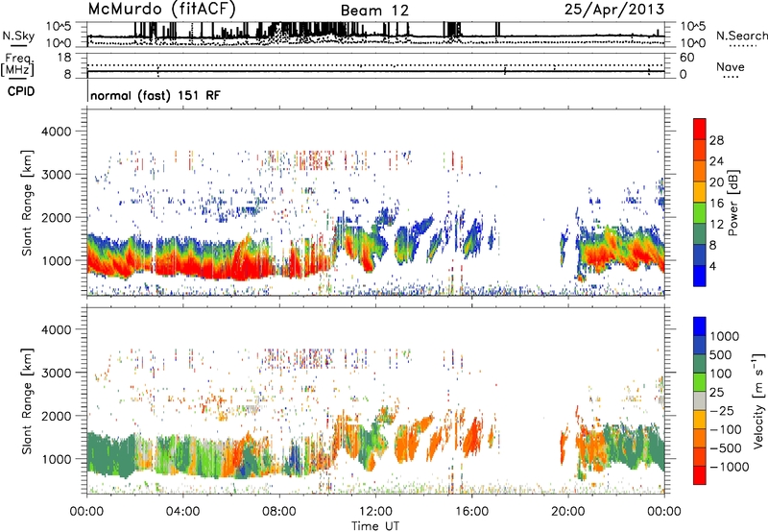The height and width of the screenshot is (532, 768).
Task: Click the 'Nave' legend label
Action: [x=731, y=66]
